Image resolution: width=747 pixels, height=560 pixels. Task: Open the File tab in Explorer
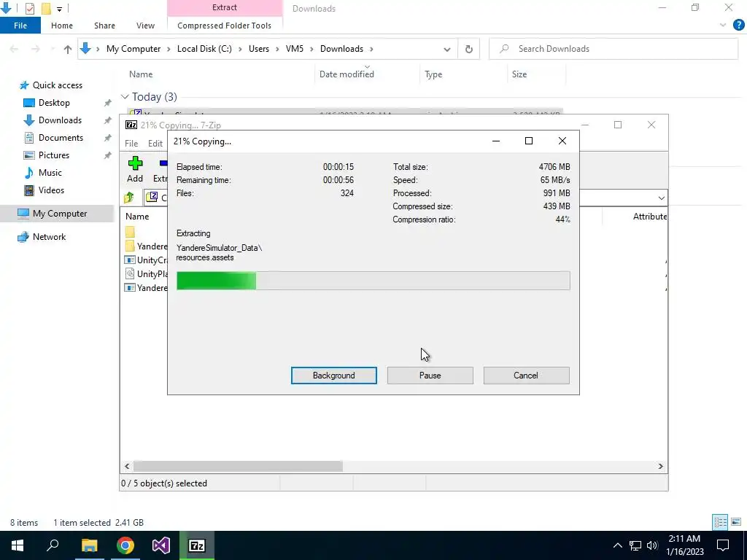pos(20,26)
